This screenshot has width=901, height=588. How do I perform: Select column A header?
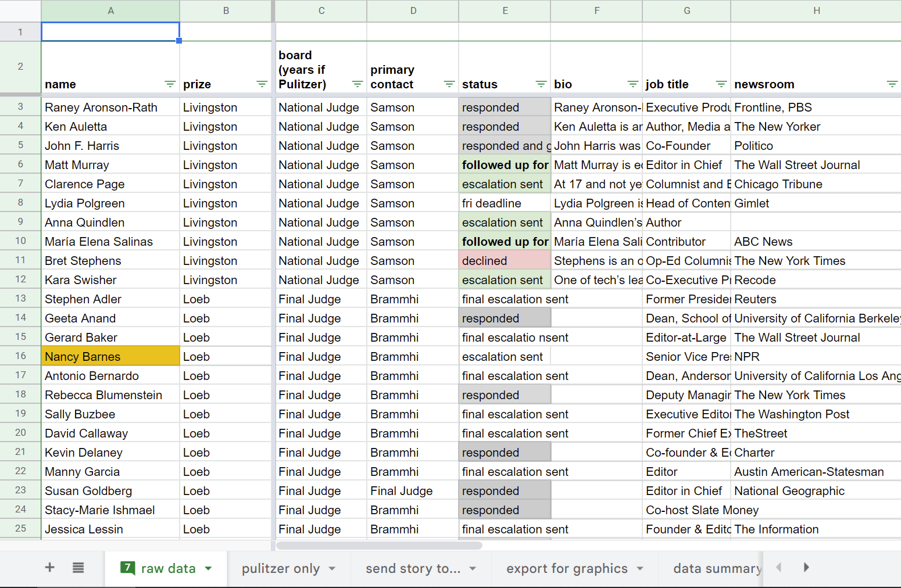(x=110, y=10)
